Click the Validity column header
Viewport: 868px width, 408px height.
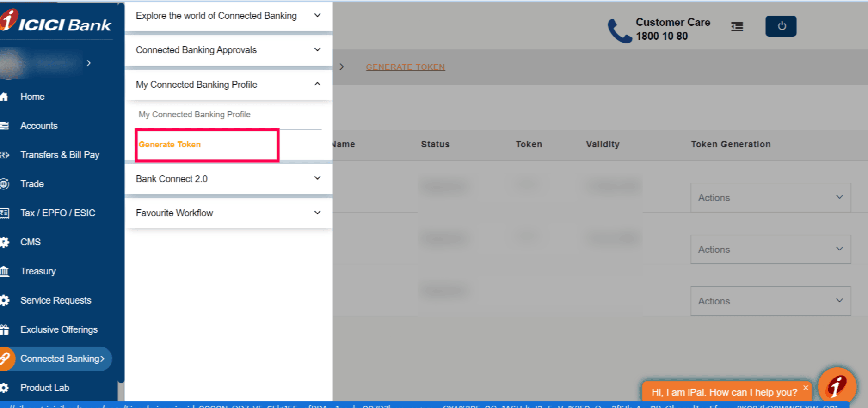coord(603,145)
